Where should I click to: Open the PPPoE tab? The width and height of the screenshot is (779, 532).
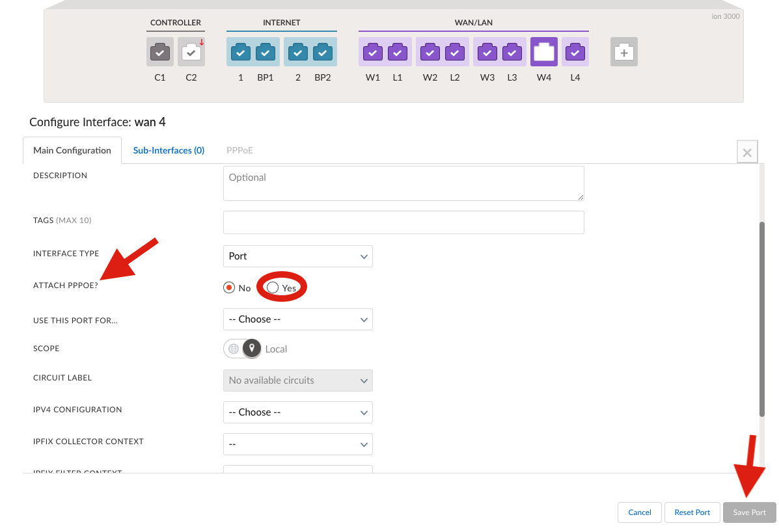point(240,150)
